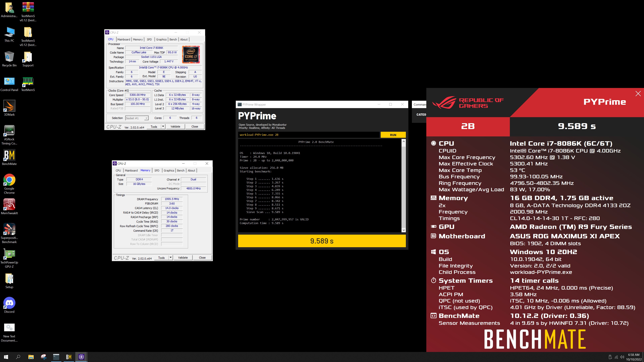
Task: Open Mainboard tab in top CPU-Z
Action: 123,40
